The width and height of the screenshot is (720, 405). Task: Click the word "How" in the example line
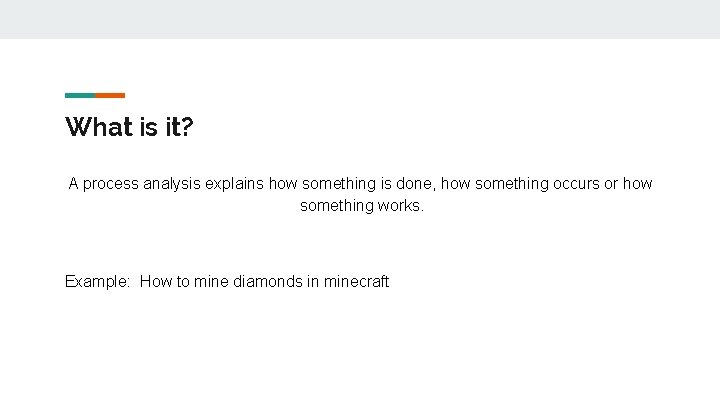tap(155, 282)
